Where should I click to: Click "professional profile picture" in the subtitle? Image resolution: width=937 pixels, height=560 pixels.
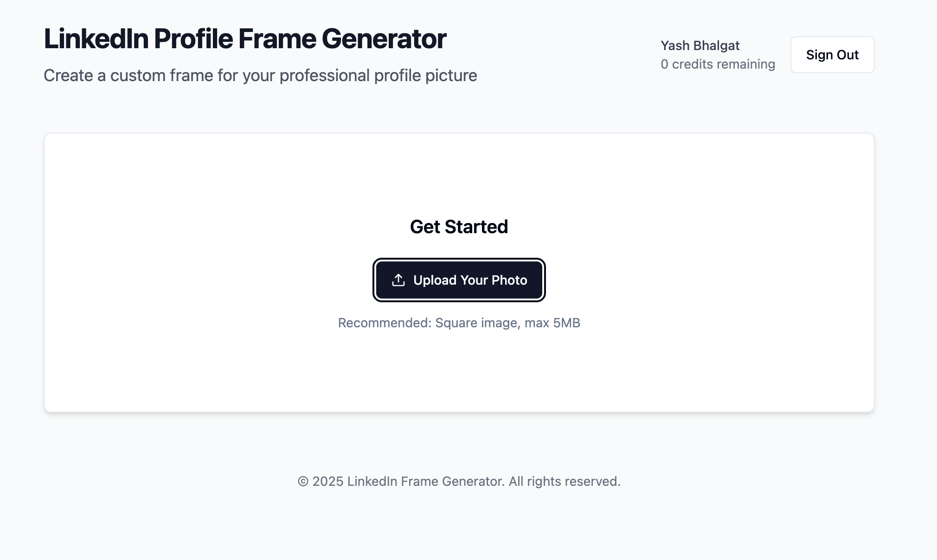click(378, 76)
